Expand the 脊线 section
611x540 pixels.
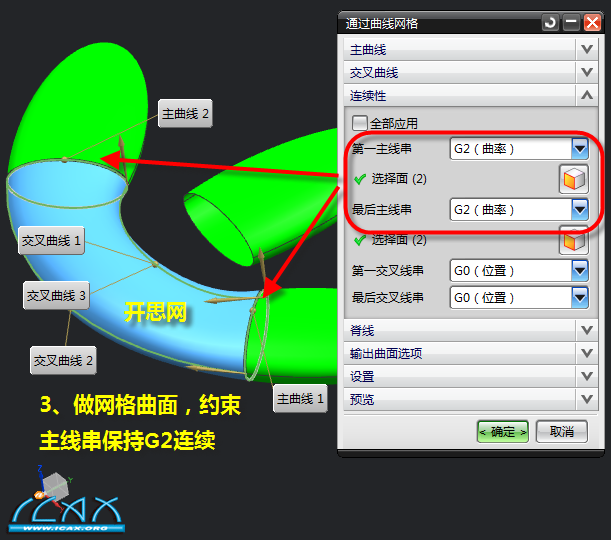tap(470, 330)
